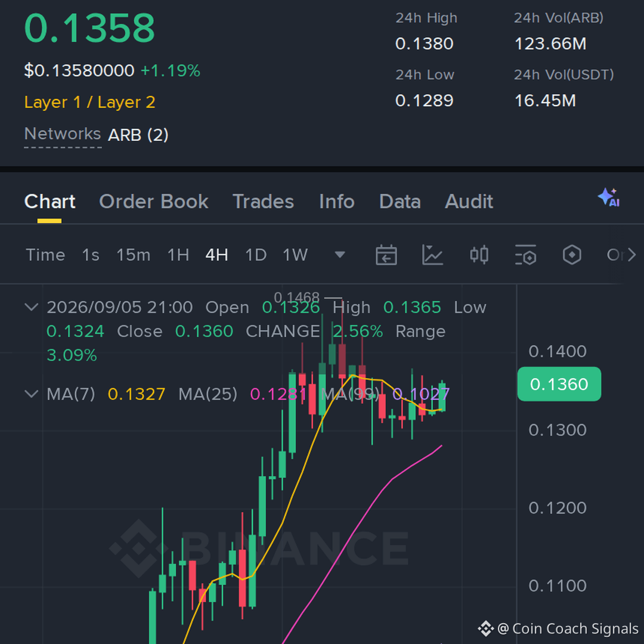Click the right arrow to show more tools
The width and height of the screenshot is (644, 644).
631,255
